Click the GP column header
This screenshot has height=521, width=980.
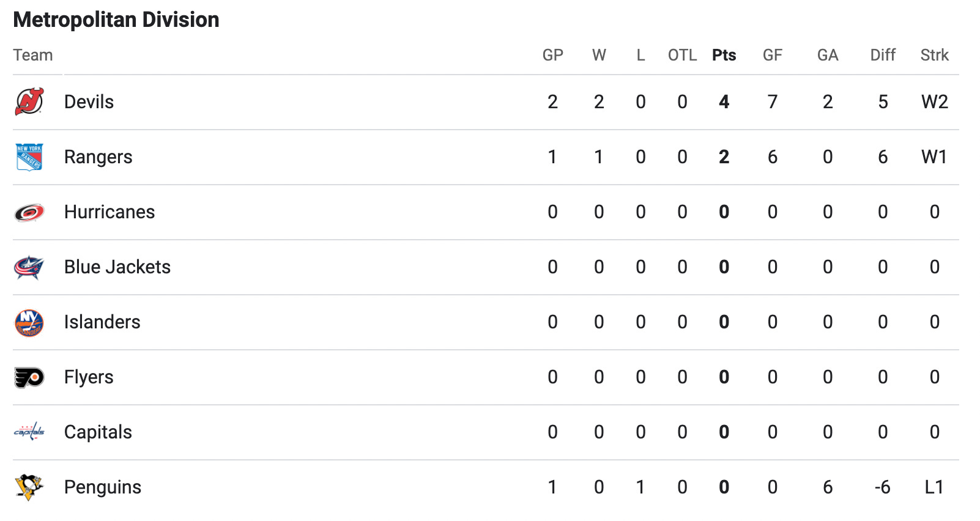coord(553,55)
